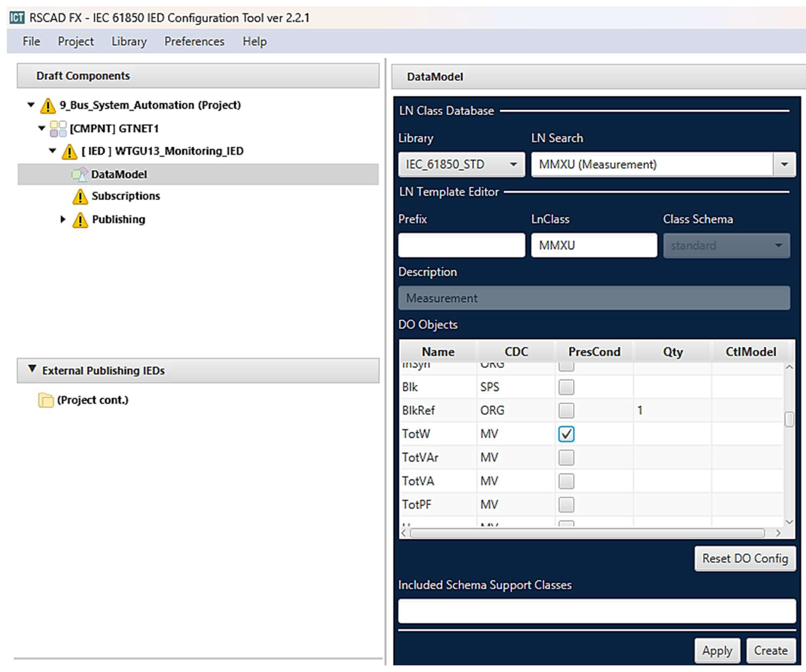Click the Project cont. folder icon
Image resolution: width=806 pixels, height=672 pixels.
click(46, 400)
